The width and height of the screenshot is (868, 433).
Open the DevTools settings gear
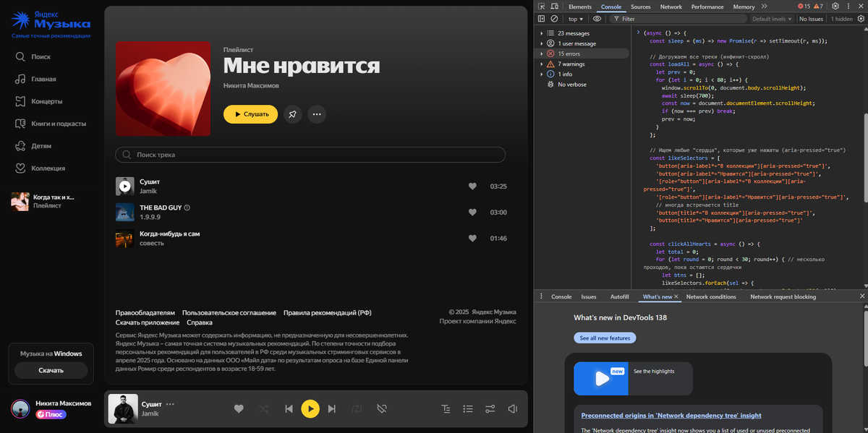coord(835,7)
